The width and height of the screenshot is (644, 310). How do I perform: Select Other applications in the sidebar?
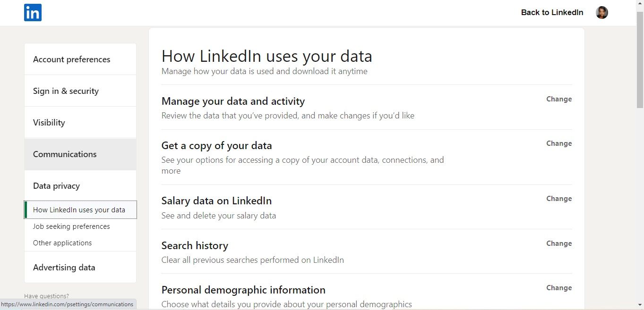(62, 243)
